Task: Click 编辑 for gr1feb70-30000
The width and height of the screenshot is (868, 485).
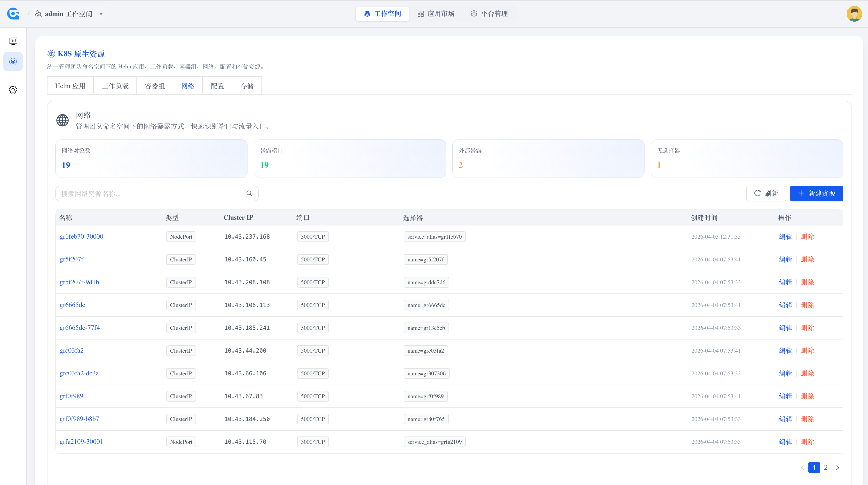Action: pos(785,236)
